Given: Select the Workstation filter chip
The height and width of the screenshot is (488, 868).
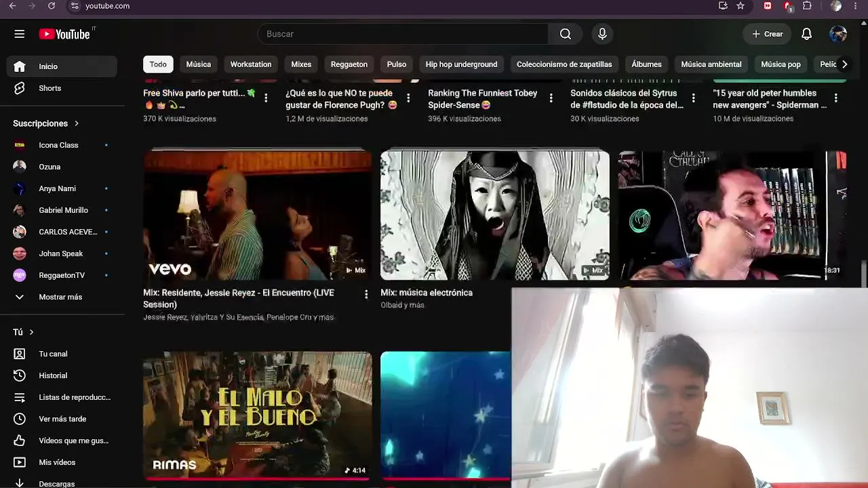Looking at the screenshot, I should point(251,64).
